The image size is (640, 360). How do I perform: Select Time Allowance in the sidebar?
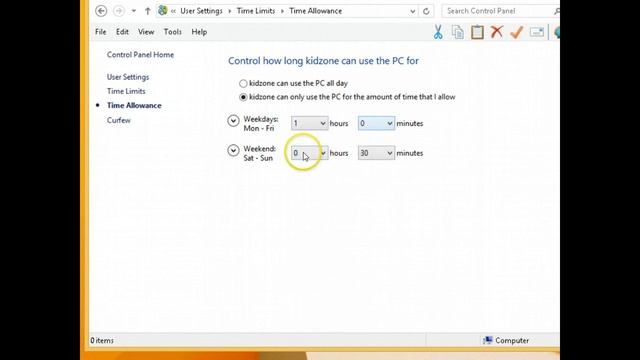click(134, 105)
